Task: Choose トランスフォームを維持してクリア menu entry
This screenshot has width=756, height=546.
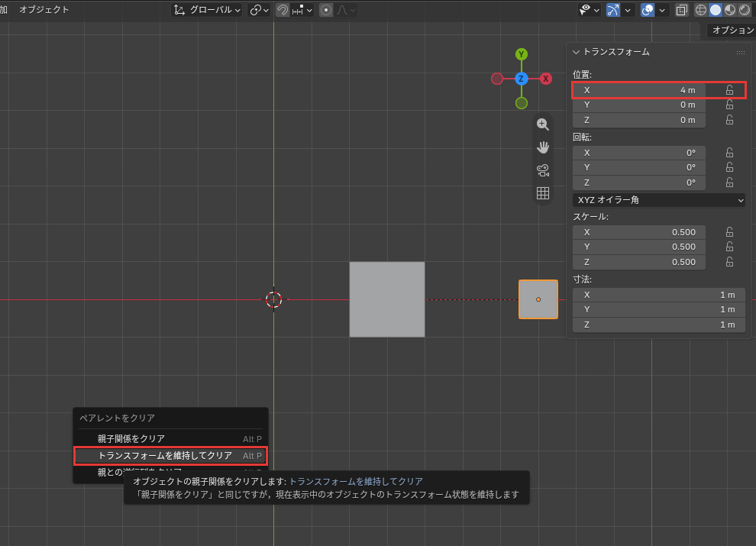Action: (171, 456)
